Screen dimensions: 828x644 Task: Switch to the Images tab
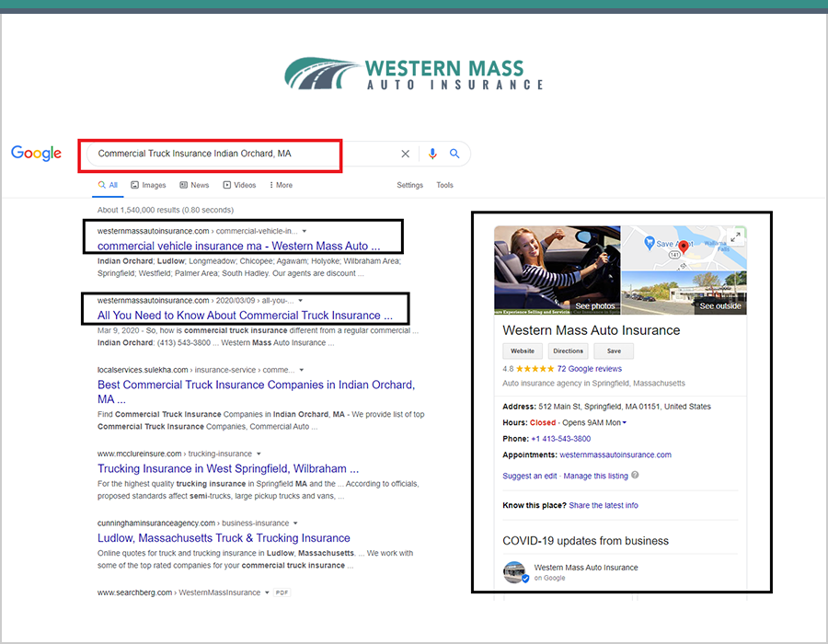(148, 185)
